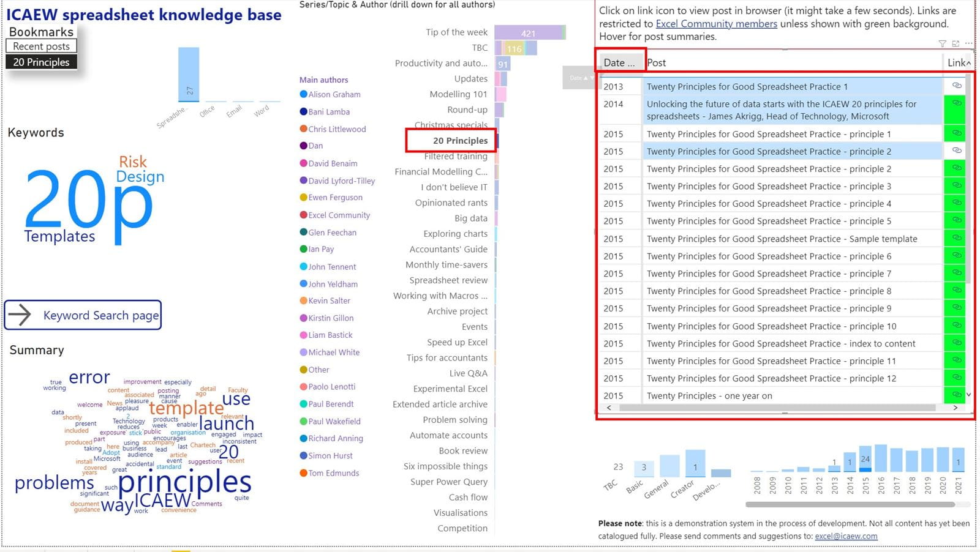Open link icon for principle 5 post
This screenshot has width=980, height=552.
click(x=956, y=220)
